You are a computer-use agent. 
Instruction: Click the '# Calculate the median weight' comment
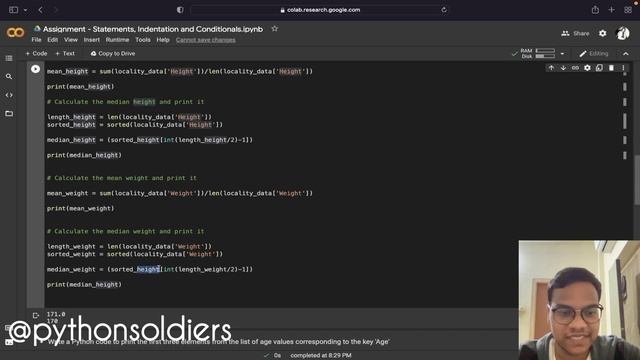pyautogui.click(x=125, y=231)
